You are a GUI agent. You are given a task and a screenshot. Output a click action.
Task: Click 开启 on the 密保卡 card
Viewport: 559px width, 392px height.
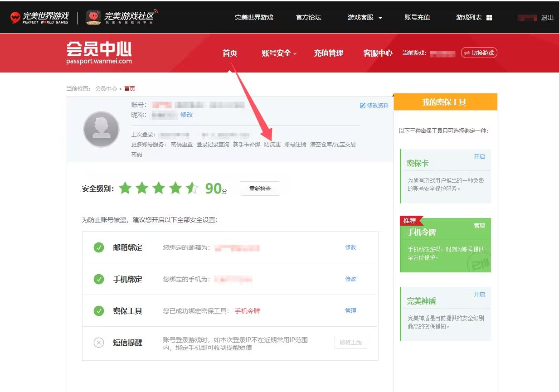coord(479,156)
